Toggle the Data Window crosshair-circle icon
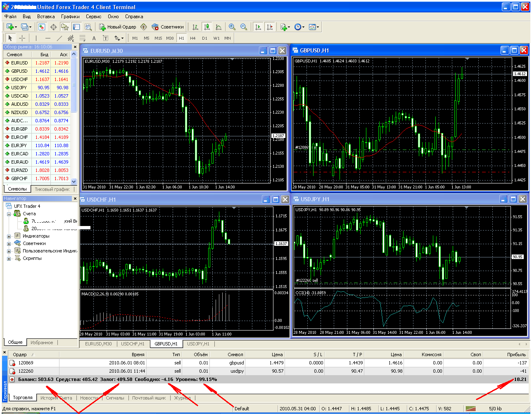Screen dimensions: 532x414 (53, 27)
